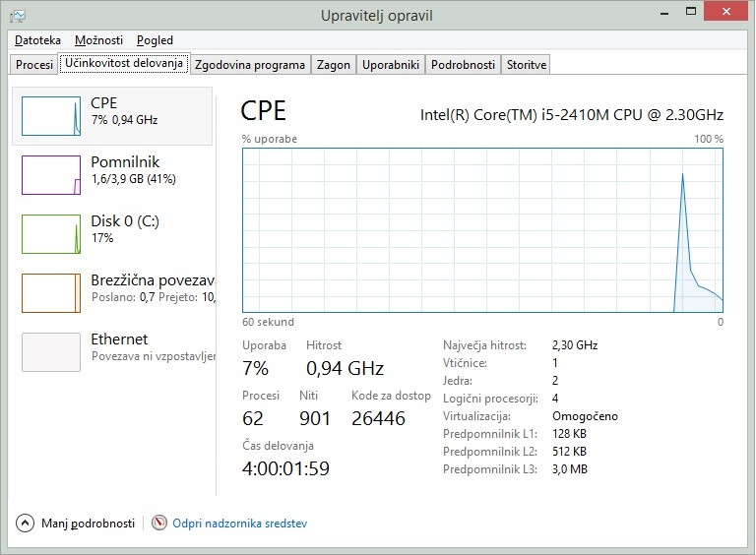This screenshot has height=555, width=756.
Task: Open the Datoteka menu
Action: (37, 40)
